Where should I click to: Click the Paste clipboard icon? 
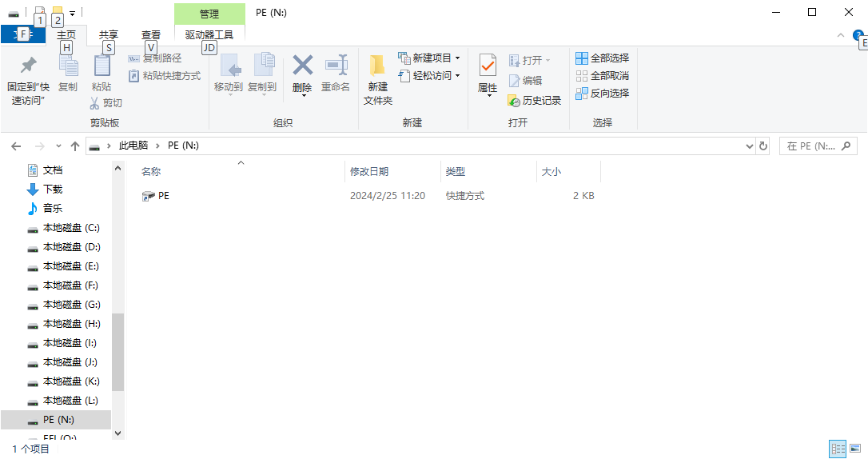[x=102, y=66]
